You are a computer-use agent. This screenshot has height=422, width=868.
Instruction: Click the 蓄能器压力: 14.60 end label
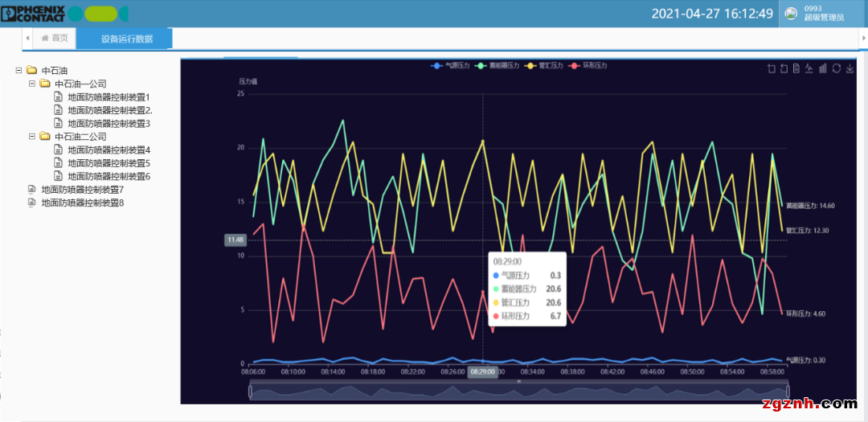coord(810,206)
